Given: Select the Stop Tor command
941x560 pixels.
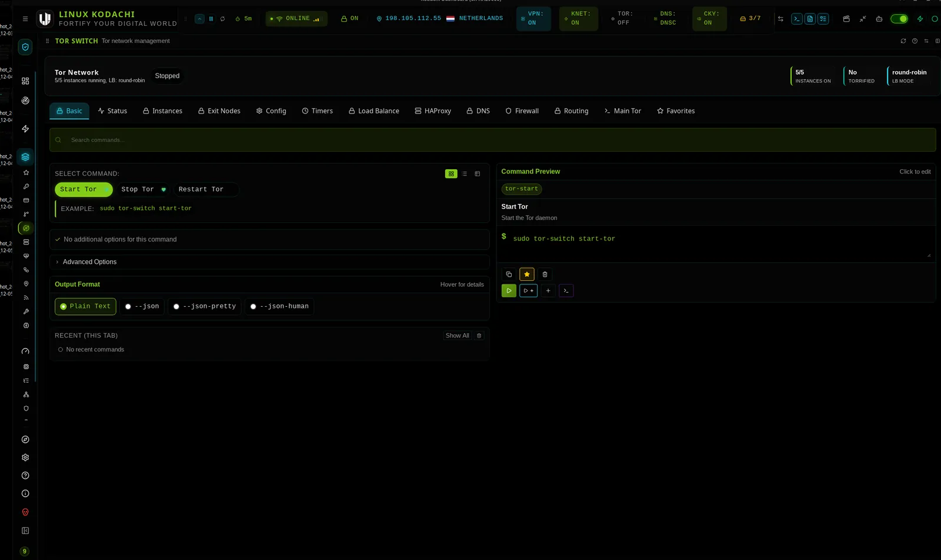Looking at the screenshot, I should coord(143,190).
